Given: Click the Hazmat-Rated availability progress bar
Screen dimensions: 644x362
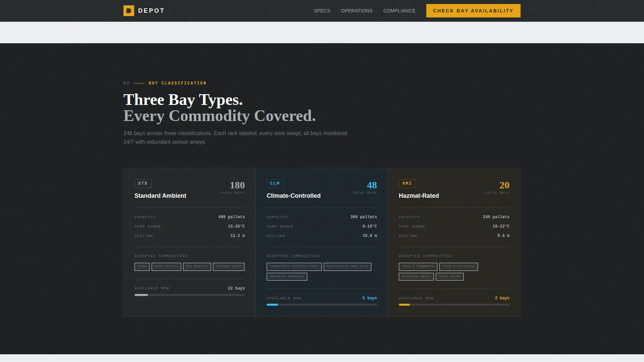Looking at the screenshot, I should [454, 305].
